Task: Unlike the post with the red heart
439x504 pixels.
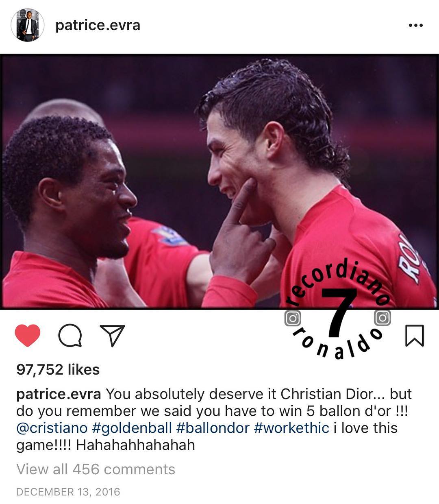Action: point(28,336)
